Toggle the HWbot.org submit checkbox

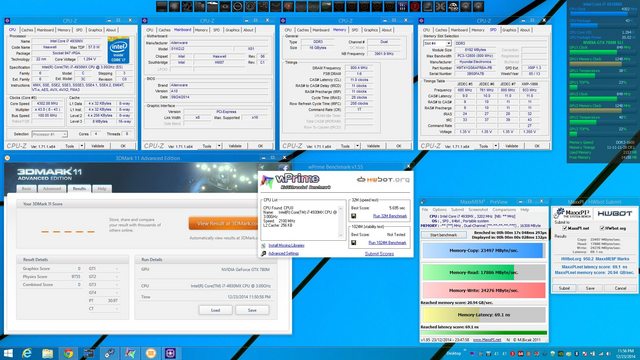[x=602, y=228]
